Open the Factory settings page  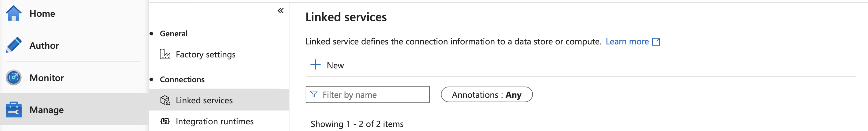click(x=206, y=55)
